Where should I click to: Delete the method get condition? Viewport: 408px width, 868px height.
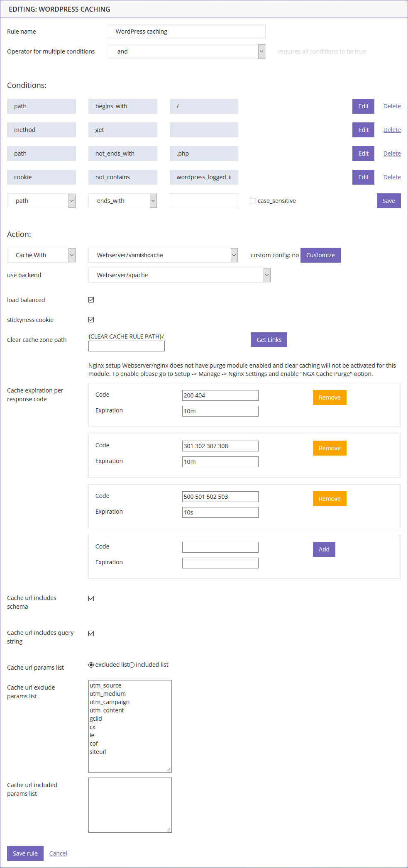click(392, 130)
